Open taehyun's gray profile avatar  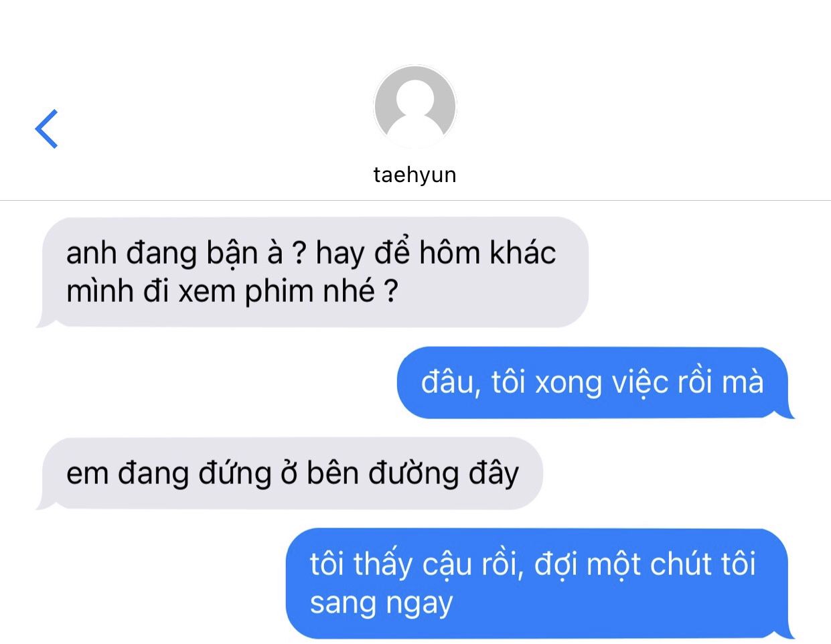[x=415, y=107]
